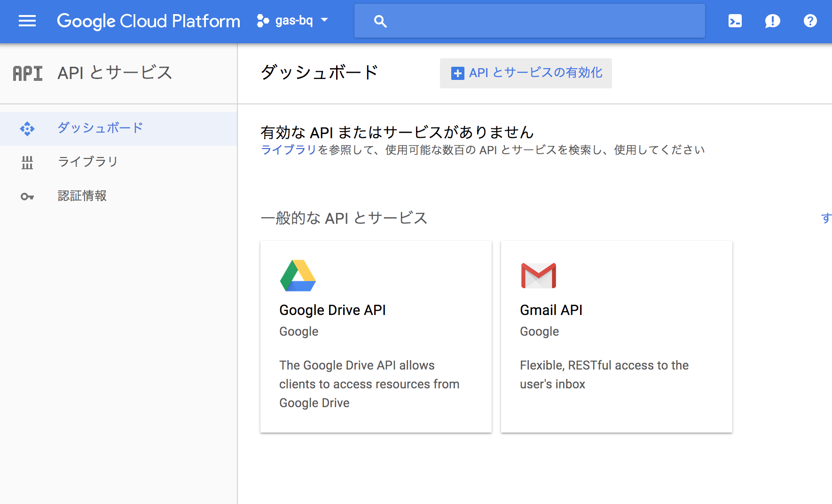
Task: Follow the blue ライブラリ link in the message
Action: (x=289, y=150)
